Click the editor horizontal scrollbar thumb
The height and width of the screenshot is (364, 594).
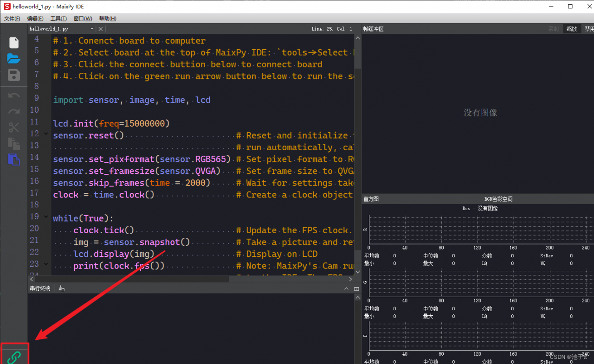(132, 279)
